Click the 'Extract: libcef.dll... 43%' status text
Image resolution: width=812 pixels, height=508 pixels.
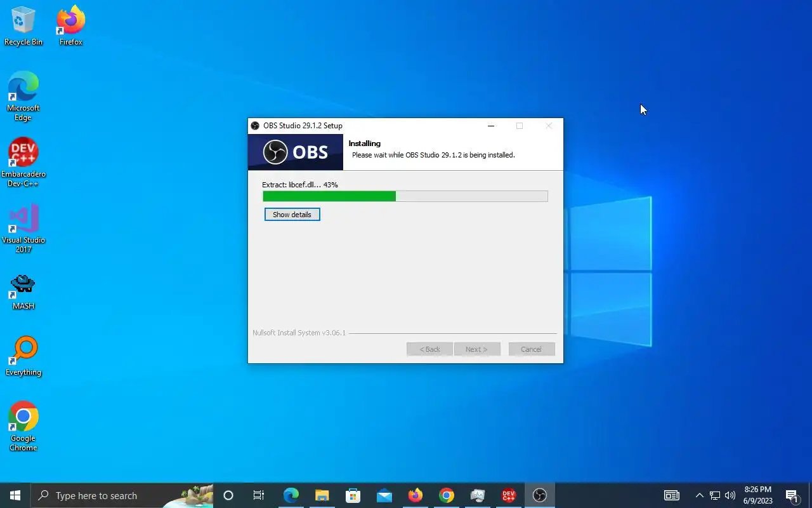tap(300, 185)
